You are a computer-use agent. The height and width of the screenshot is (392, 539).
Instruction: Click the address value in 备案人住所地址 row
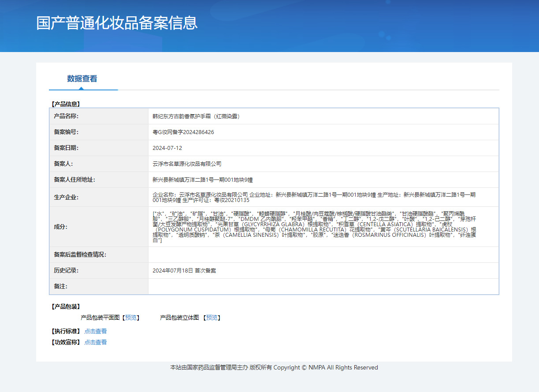[203, 180]
